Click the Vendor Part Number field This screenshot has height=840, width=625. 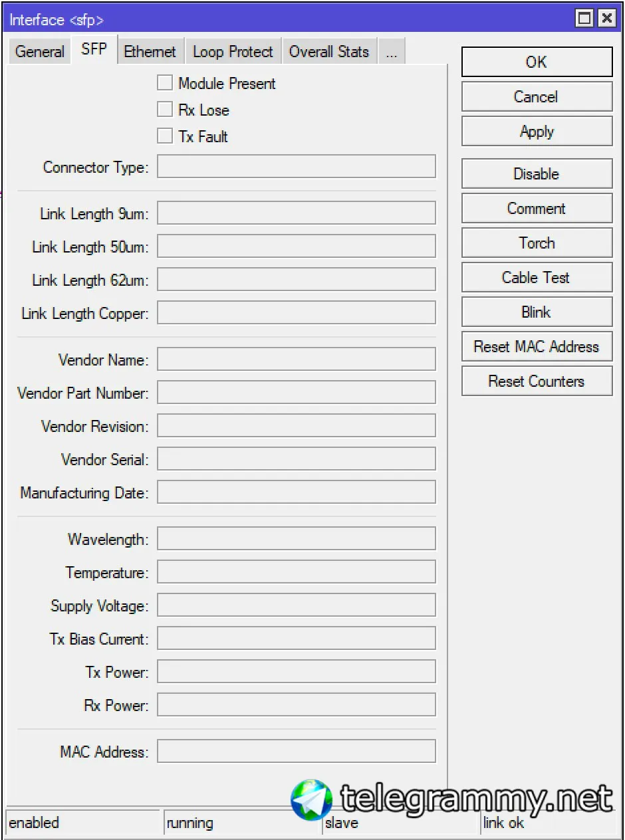point(297,393)
